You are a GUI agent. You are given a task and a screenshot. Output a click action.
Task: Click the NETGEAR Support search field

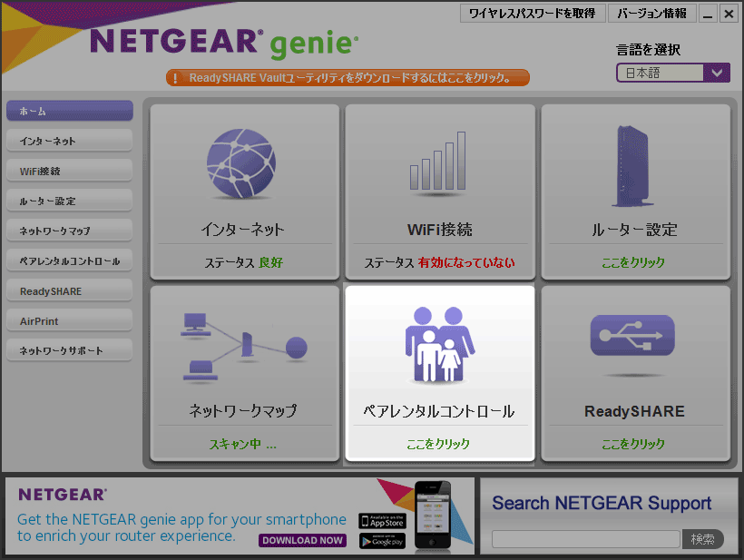[x=585, y=539]
